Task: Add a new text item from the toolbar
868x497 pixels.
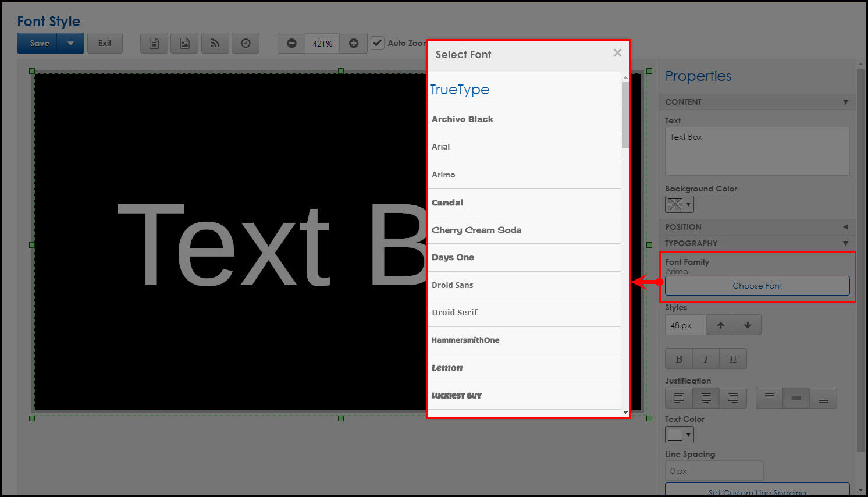Action: 154,42
